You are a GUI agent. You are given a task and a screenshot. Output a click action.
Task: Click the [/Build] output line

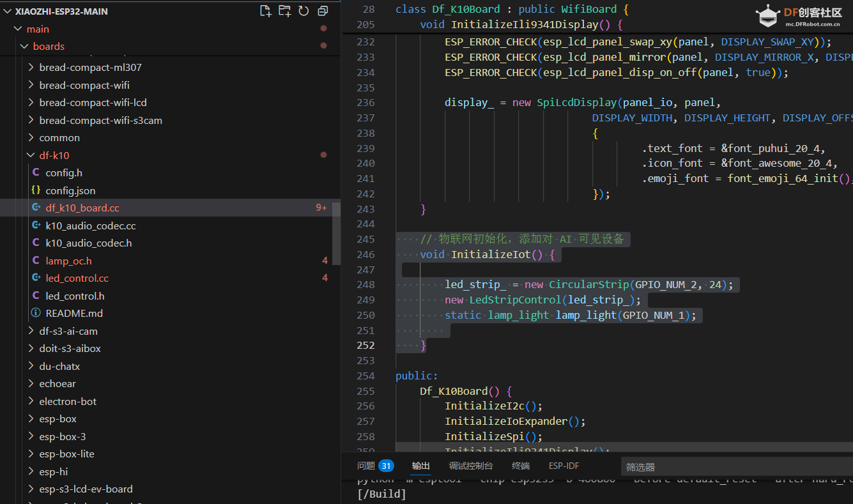coord(381,494)
